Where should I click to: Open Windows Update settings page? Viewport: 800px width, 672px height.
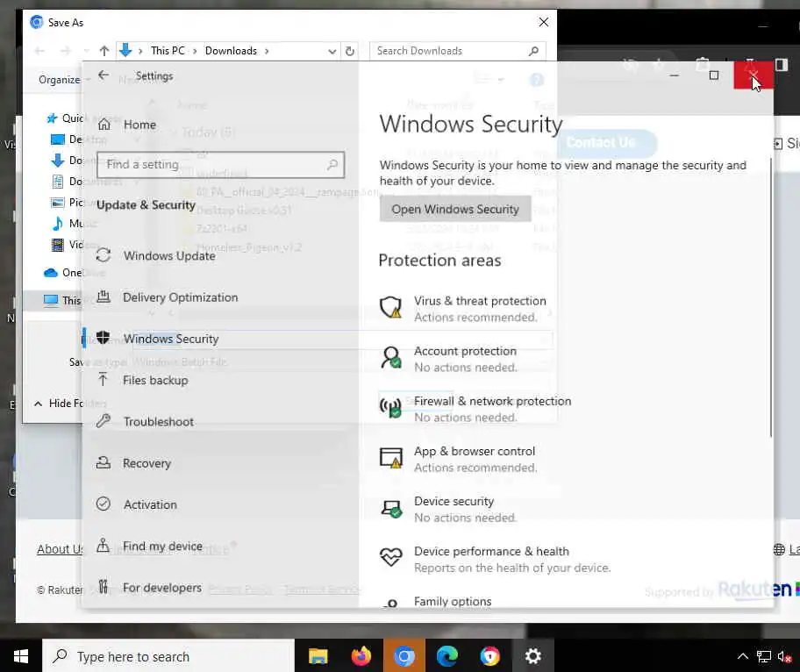(x=169, y=255)
